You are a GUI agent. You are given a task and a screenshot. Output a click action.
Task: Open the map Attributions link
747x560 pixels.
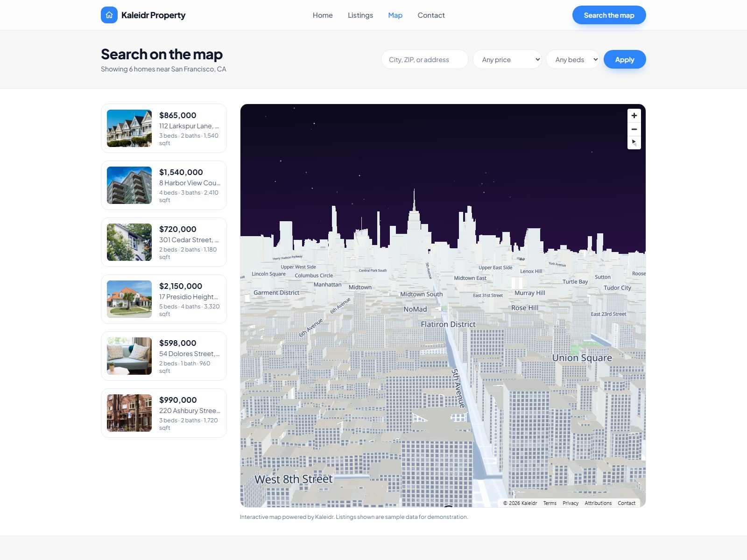[x=598, y=503]
